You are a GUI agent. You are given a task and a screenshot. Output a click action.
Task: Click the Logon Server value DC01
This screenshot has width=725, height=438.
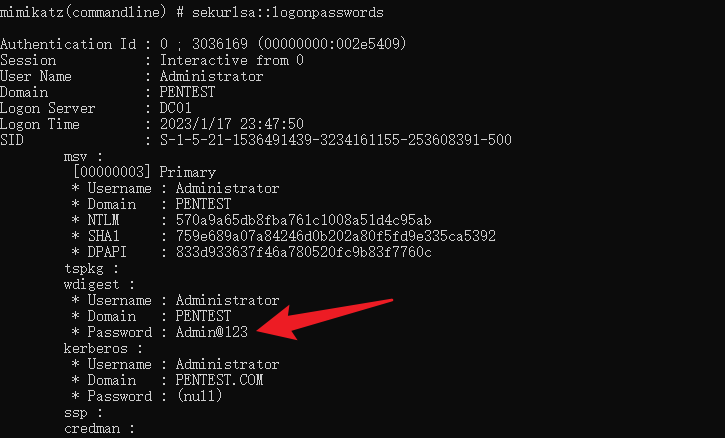(176, 108)
